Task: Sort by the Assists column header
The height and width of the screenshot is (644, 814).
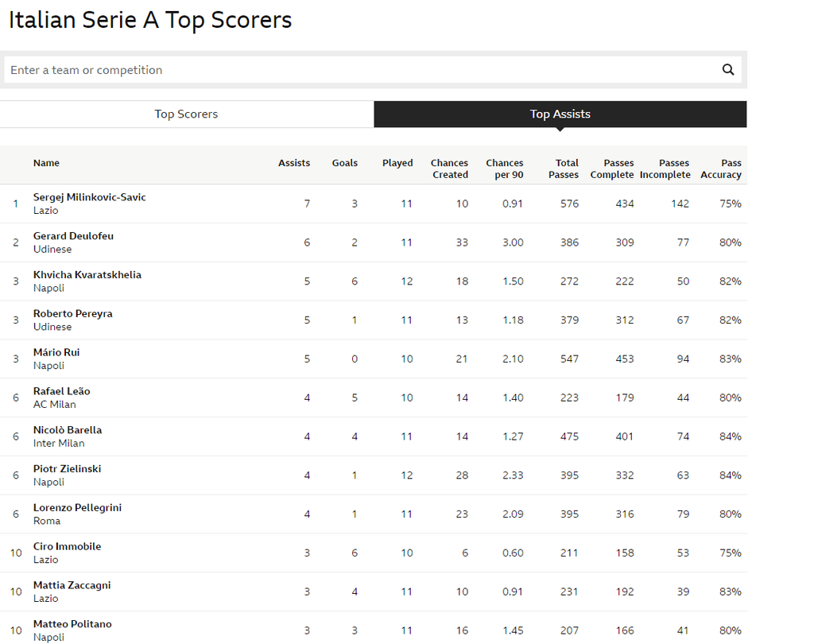Action: (294, 163)
